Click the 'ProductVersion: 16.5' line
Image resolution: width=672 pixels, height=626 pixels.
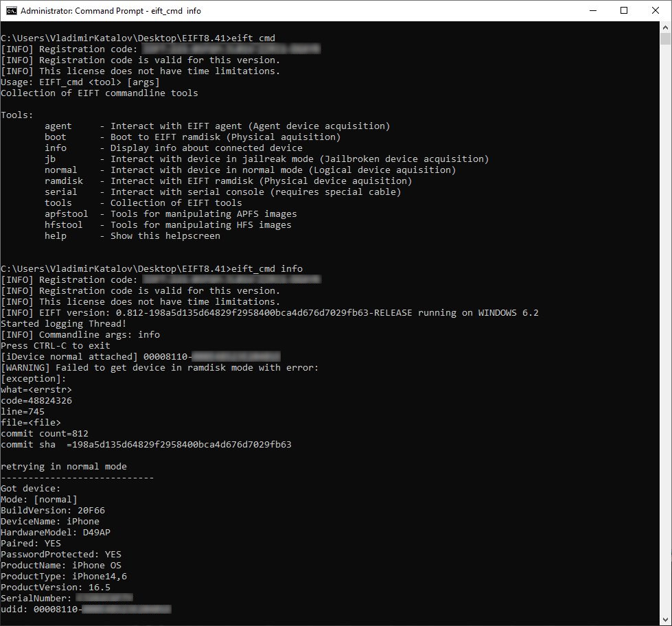click(x=55, y=588)
